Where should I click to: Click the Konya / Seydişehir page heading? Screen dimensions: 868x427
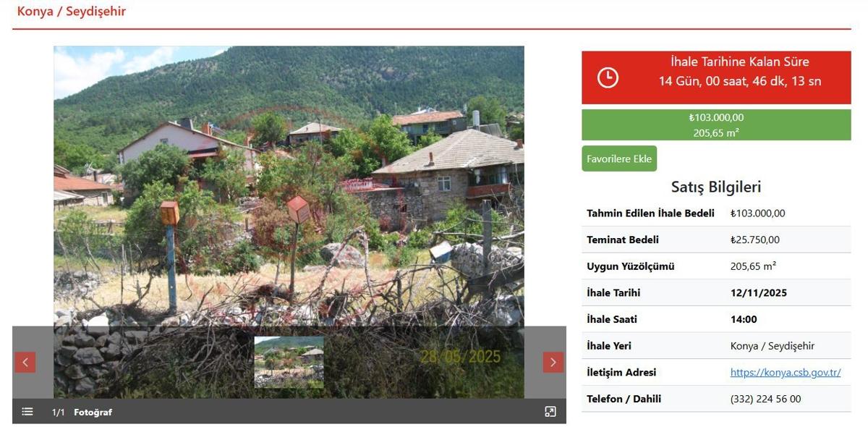pos(72,12)
